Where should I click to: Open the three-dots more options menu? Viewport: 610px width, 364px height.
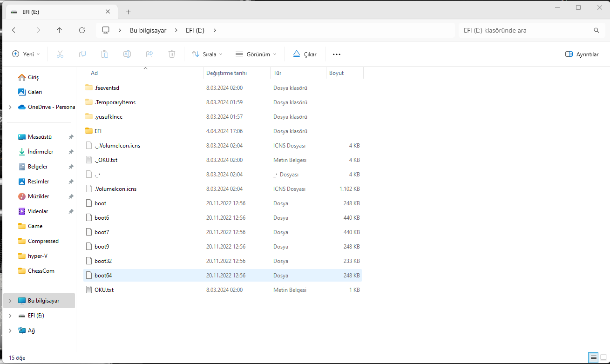[x=337, y=54]
